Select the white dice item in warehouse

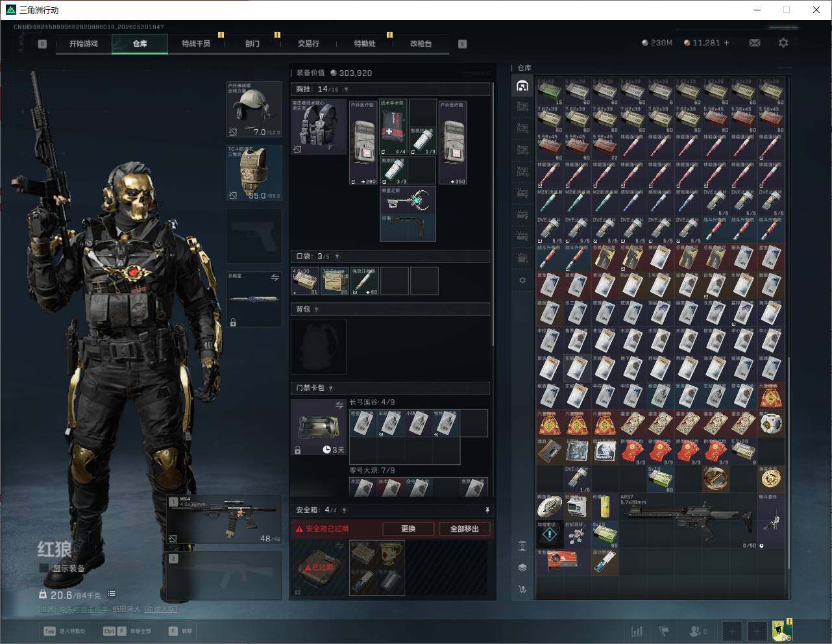(x=771, y=424)
